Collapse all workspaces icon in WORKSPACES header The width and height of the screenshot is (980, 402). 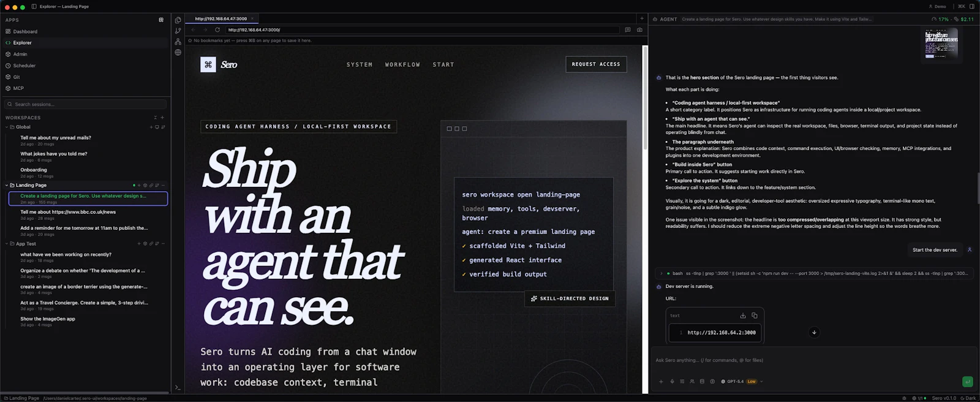[156, 118]
